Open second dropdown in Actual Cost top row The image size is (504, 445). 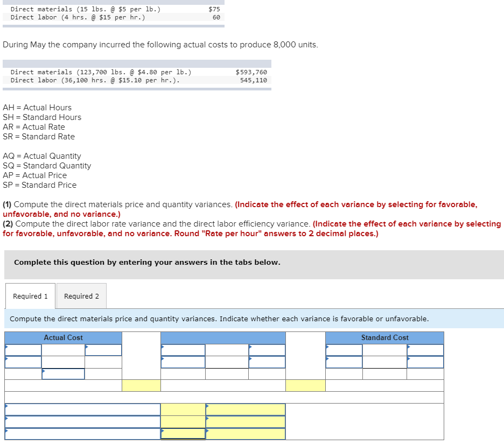coord(103,349)
